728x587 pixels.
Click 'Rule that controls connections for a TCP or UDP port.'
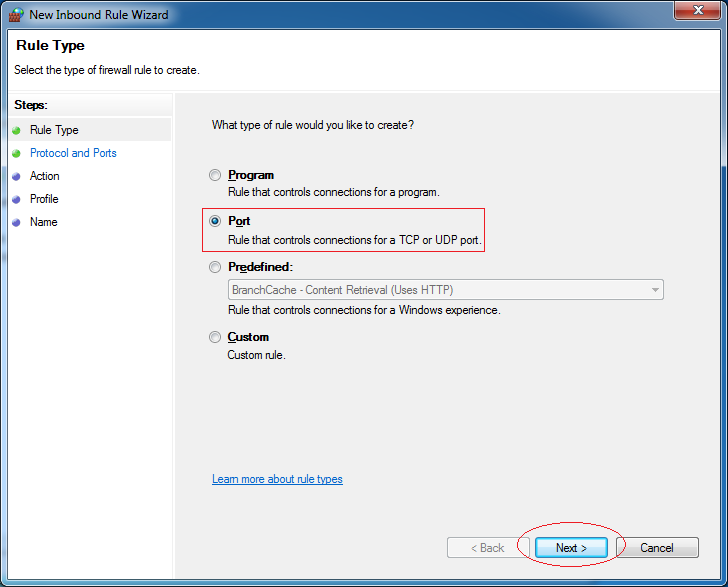pos(355,240)
